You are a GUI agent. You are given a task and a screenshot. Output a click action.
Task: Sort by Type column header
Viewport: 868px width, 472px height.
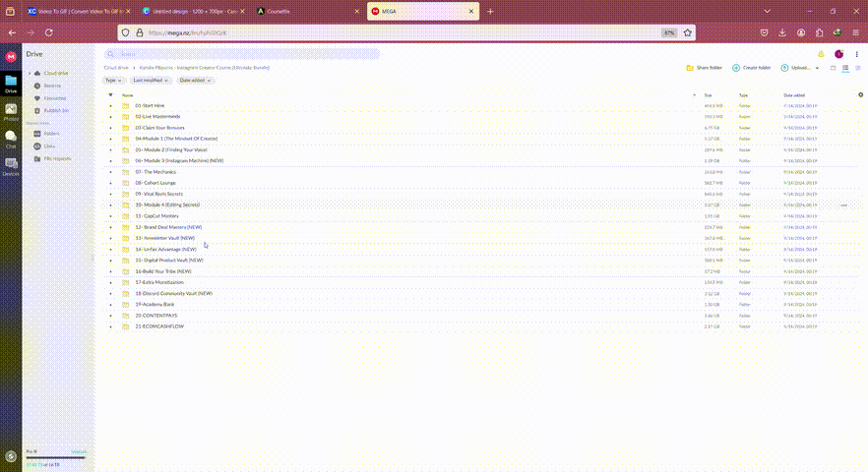point(743,95)
